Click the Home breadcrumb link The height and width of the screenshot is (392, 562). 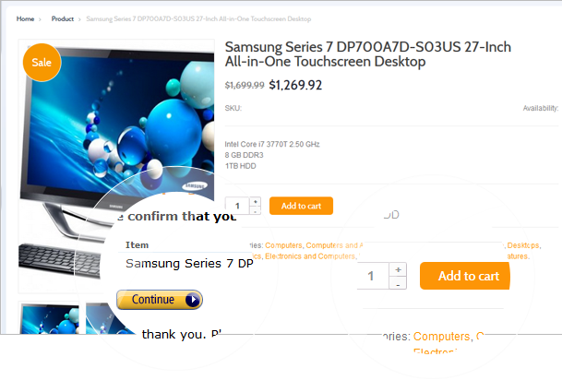pos(25,19)
